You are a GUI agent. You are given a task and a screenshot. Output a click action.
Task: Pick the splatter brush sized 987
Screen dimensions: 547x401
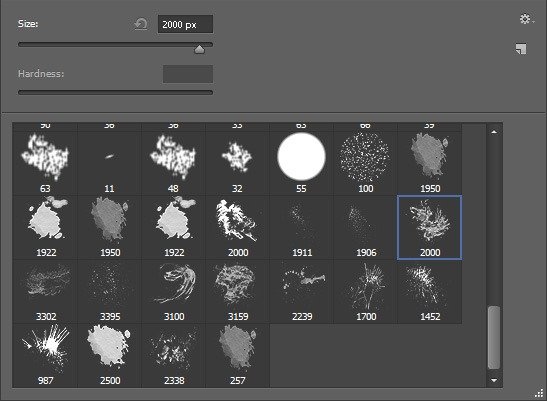(45, 355)
